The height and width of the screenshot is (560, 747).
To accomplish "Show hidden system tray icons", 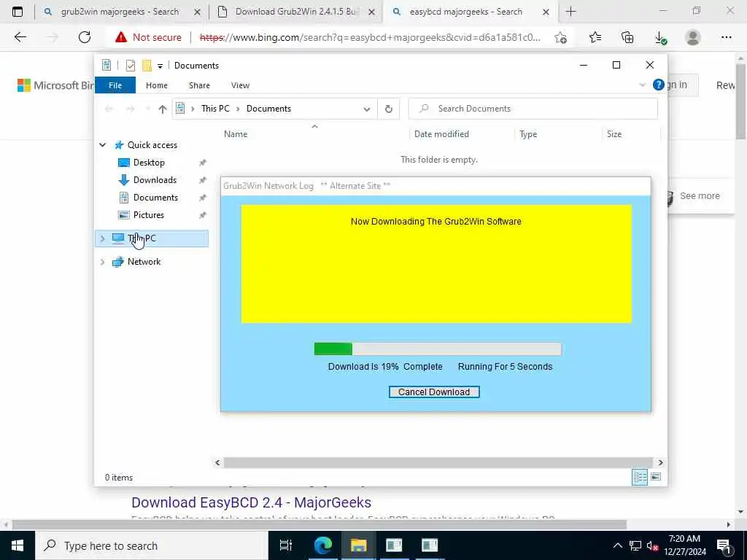I will [617, 545].
